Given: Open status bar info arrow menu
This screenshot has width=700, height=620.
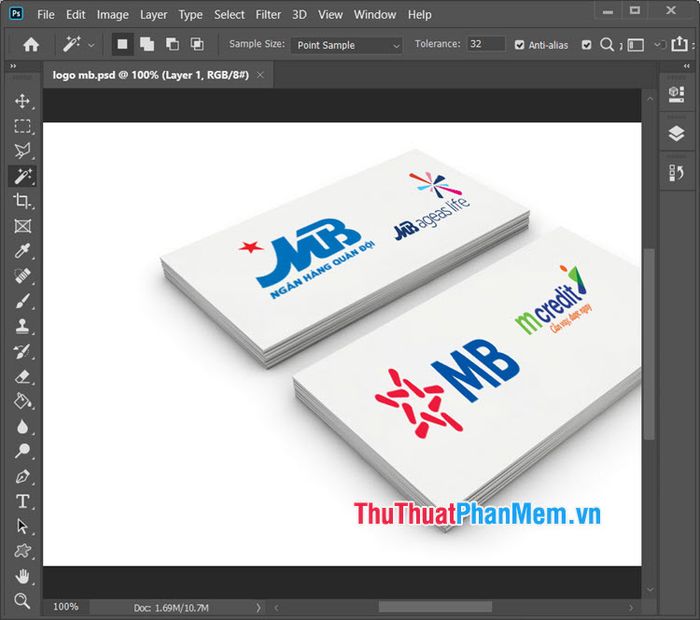Looking at the screenshot, I should click(x=258, y=608).
